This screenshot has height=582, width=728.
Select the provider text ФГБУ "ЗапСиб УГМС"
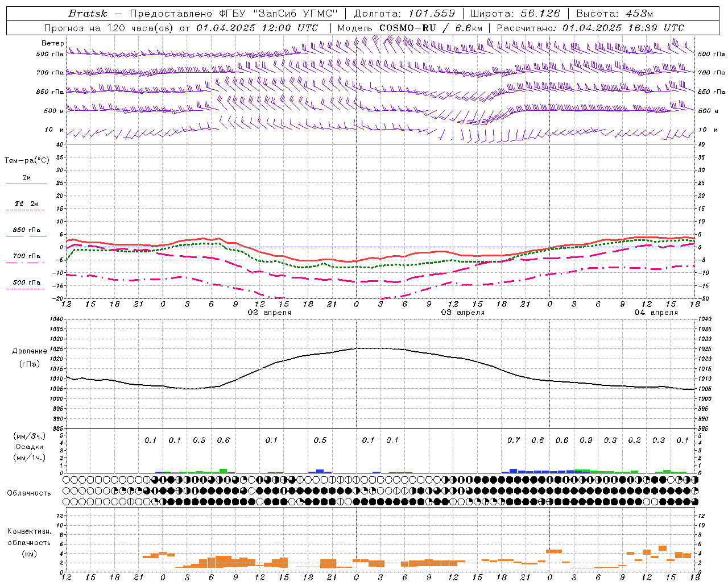coord(279,14)
